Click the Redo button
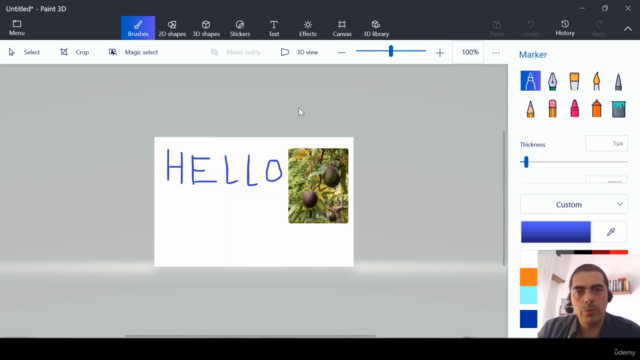Viewport: 640px width, 360px height. 599,28
